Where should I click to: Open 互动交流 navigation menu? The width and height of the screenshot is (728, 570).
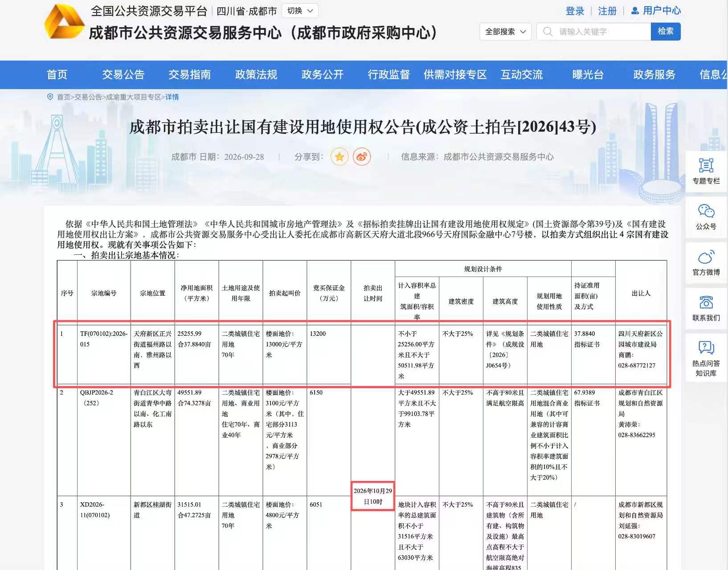(x=521, y=74)
